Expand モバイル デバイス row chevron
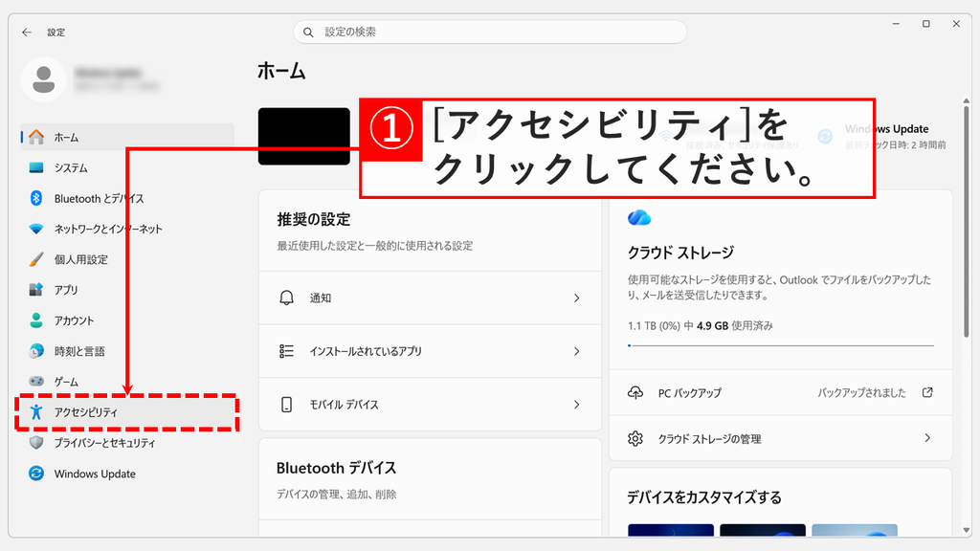The height and width of the screenshot is (551, 980). (576, 405)
